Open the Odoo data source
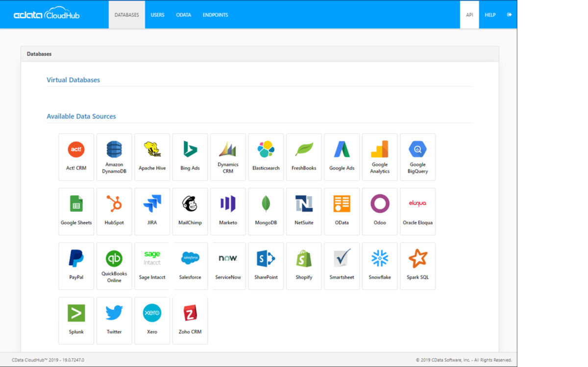Image resolution: width=588 pixels, height=367 pixels. pyautogui.click(x=380, y=212)
